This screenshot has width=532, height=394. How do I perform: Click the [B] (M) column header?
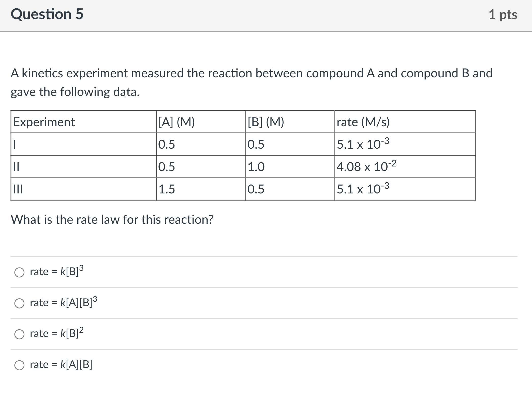tap(265, 122)
